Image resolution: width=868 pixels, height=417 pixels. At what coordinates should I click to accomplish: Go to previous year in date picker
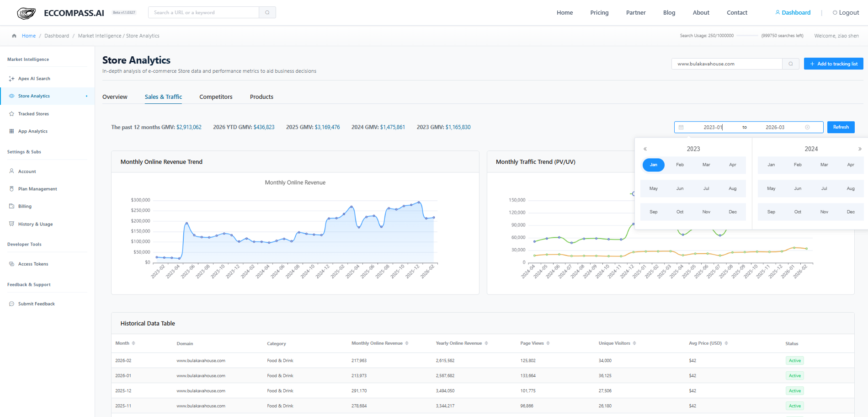point(645,149)
